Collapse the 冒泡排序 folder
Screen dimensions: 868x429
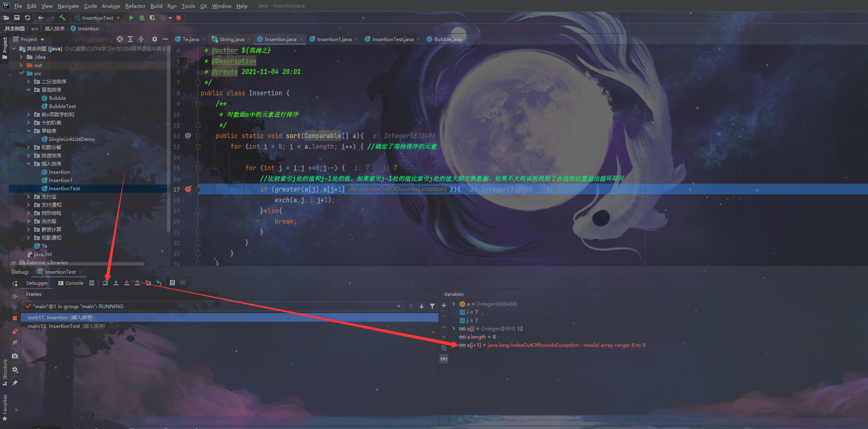28,90
